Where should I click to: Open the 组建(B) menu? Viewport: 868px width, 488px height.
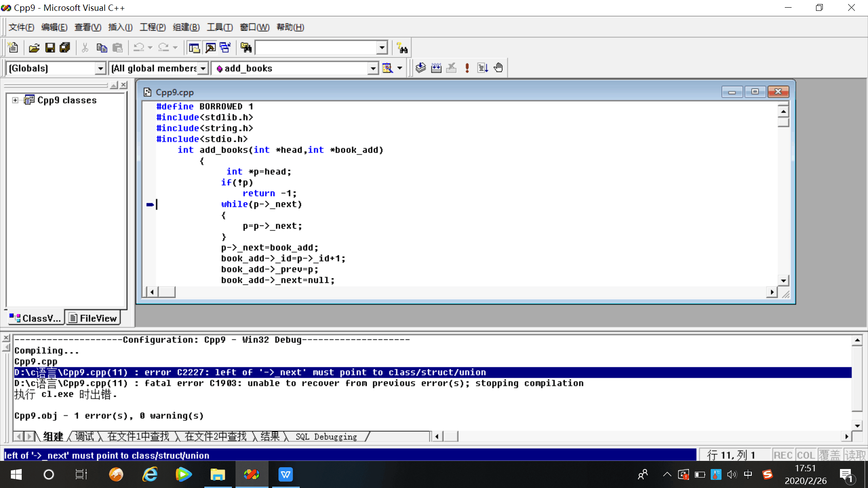tap(186, 27)
